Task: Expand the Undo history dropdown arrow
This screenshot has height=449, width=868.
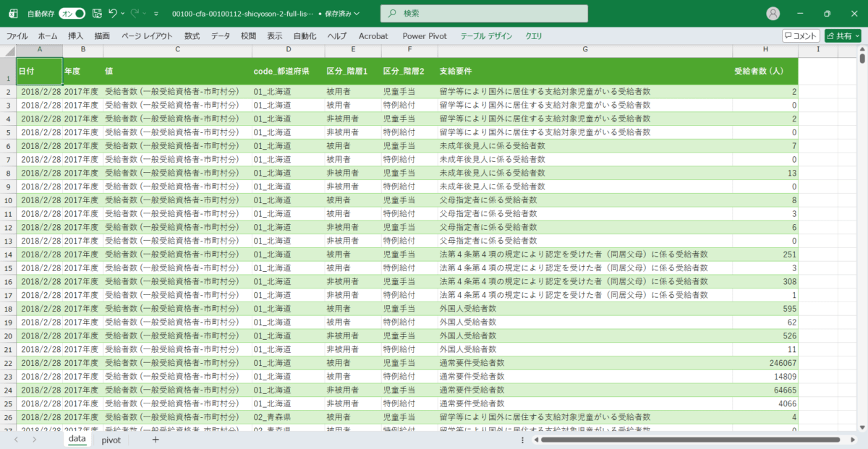Action: point(123,14)
